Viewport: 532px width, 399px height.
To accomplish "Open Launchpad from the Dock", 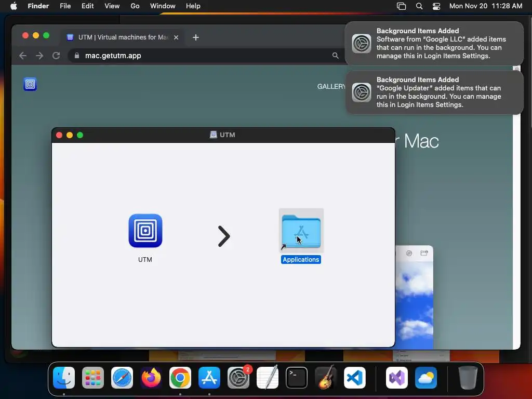I will click(x=93, y=378).
